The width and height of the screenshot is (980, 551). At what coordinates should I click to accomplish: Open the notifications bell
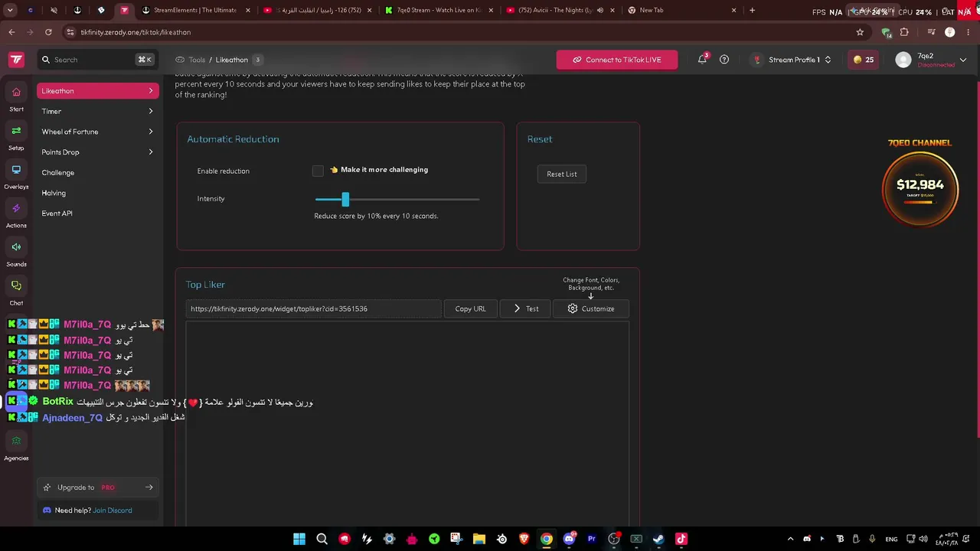(702, 60)
